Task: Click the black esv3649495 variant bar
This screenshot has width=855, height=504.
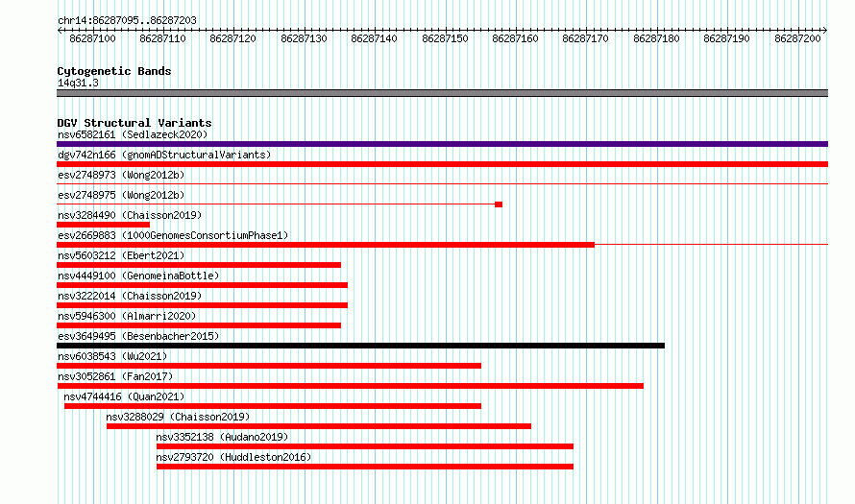Action: (360, 346)
